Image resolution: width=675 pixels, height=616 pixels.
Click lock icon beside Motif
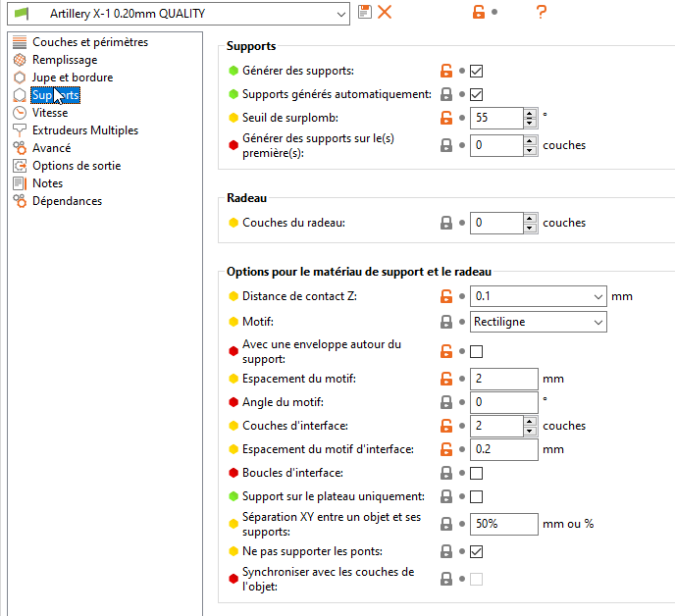click(446, 322)
